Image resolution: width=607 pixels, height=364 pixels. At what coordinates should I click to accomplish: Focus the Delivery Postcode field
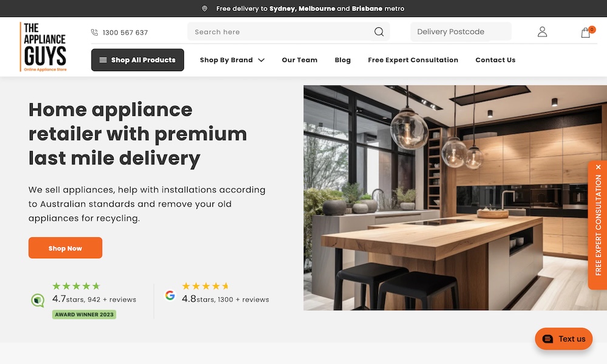[461, 32]
